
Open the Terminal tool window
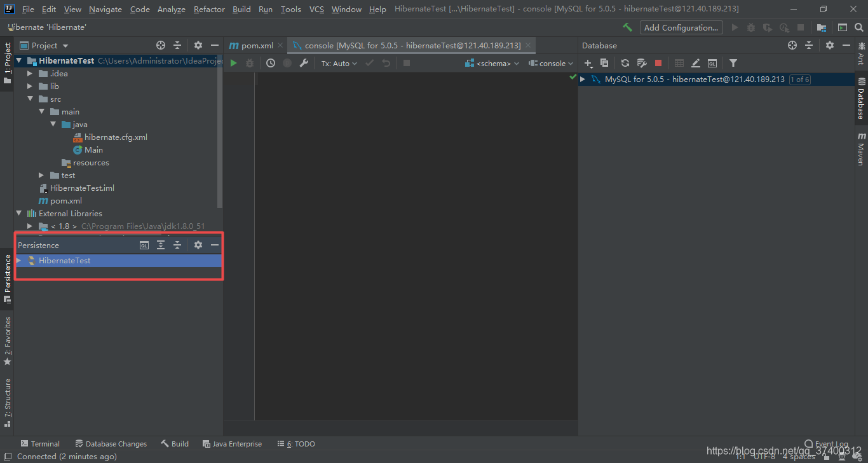pos(40,444)
